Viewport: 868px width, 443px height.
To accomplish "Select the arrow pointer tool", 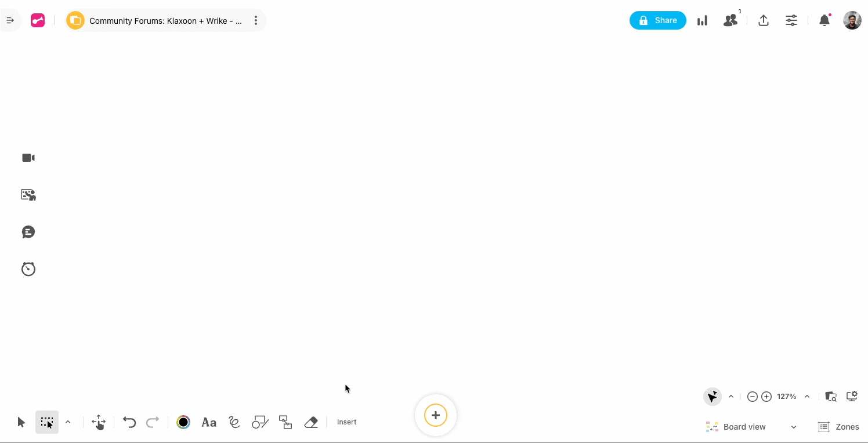I will (x=21, y=422).
